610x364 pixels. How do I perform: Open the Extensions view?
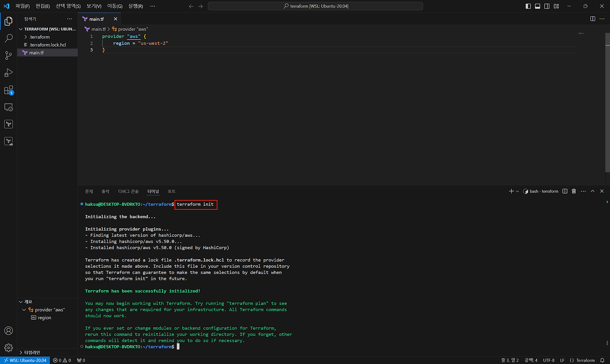(9, 90)
